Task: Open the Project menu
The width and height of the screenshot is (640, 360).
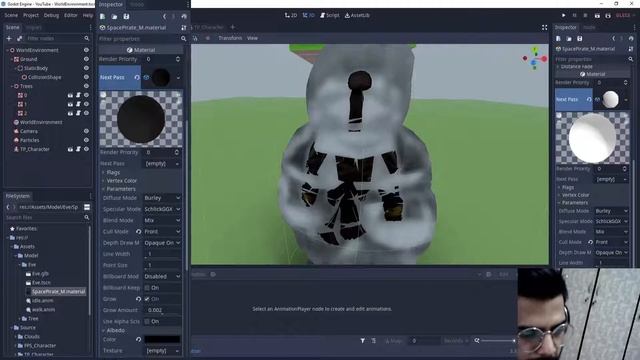Action: (31, 15)
